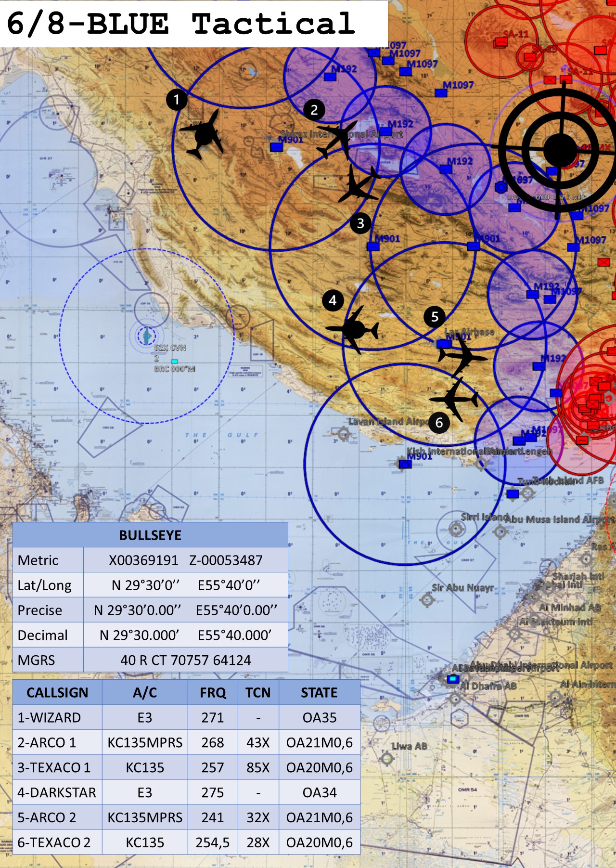Viewport: 616px width, 868px height.
Task: Click the E3 aircraft silhouette below marker 4
Action: point(354,330)
